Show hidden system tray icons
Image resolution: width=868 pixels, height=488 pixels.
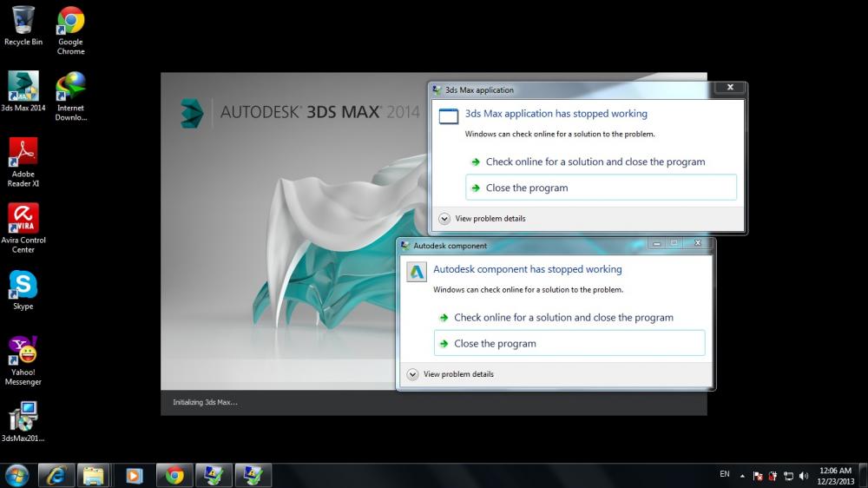click(742, 476)
